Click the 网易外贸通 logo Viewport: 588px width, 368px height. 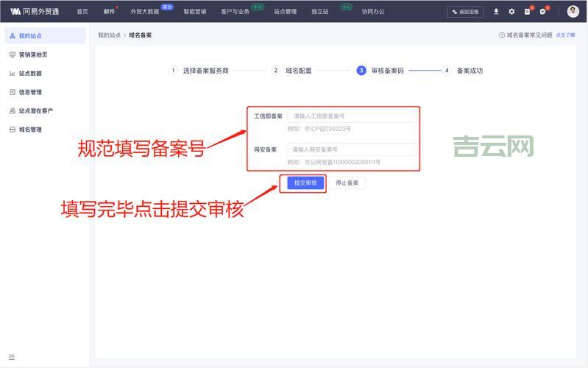[x=35, y=12]
